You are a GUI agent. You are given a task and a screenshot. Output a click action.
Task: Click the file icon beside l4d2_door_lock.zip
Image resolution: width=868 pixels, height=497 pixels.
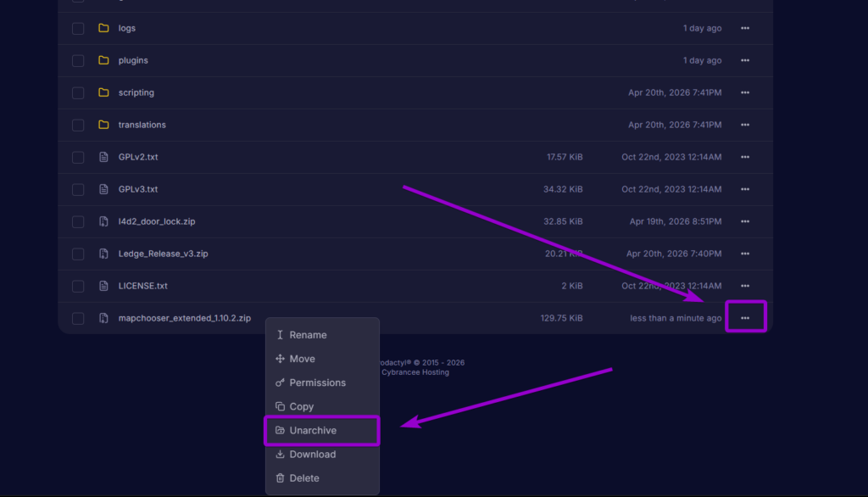105,221
